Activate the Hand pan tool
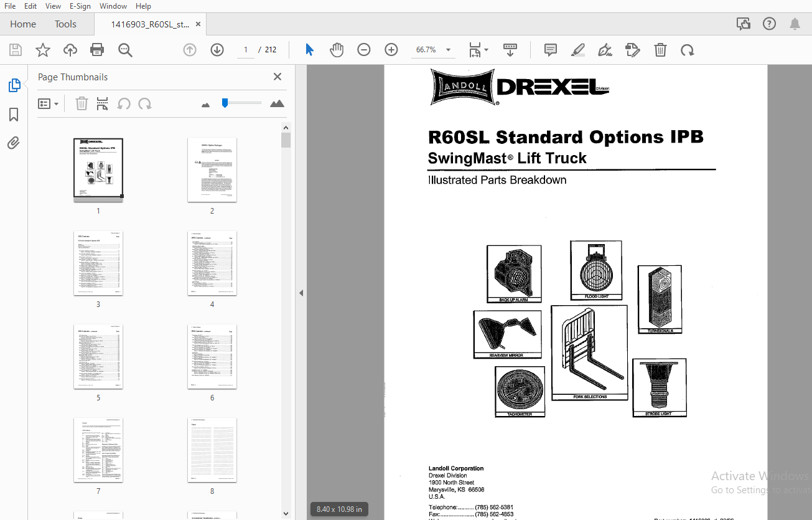The width and height of the screenshot is (812, 520). pos(337,50)
